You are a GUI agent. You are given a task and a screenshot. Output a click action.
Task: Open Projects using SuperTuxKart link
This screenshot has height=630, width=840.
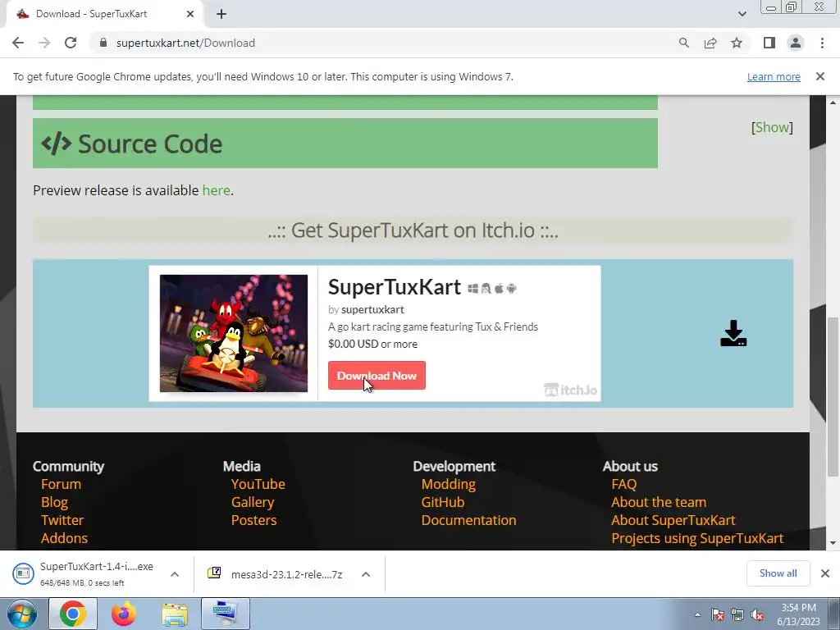tap(697, 538)
